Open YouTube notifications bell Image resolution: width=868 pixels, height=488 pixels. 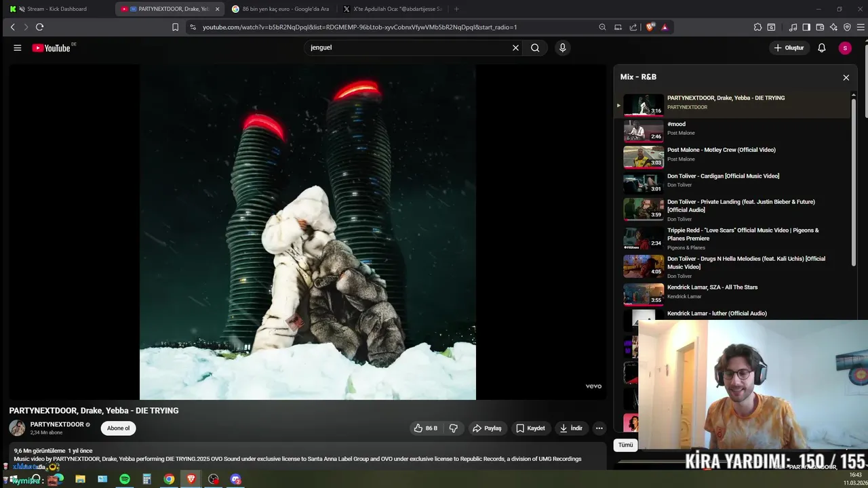point(821,48)
